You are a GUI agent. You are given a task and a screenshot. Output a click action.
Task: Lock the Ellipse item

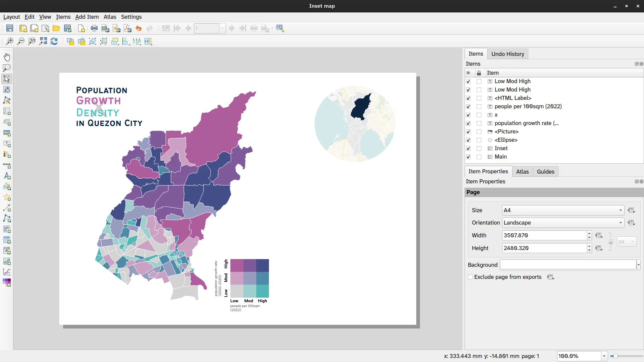tap(479, 140)
